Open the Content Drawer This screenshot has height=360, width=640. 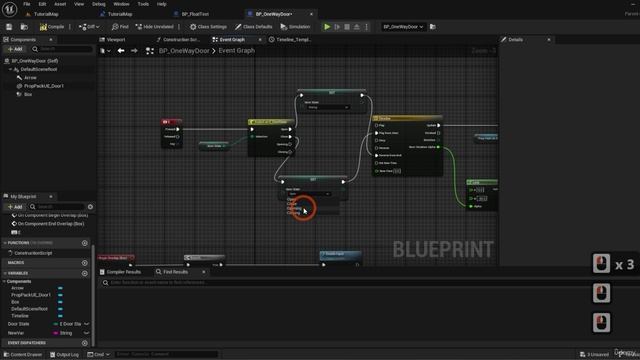coord(23,354)
